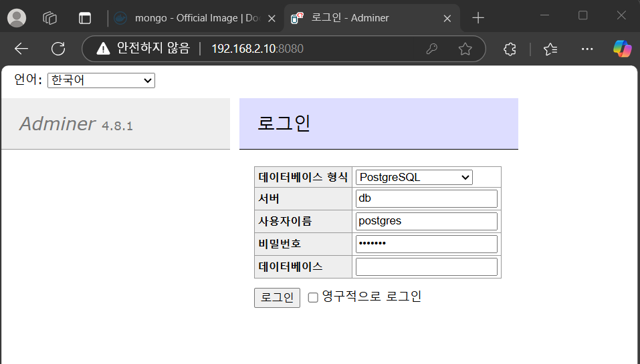The height and width of the screenshot is (364, 640).
Task: Close the 로그인 - Adminer tab
Action: pyautogui.click(x=447, y=18)
